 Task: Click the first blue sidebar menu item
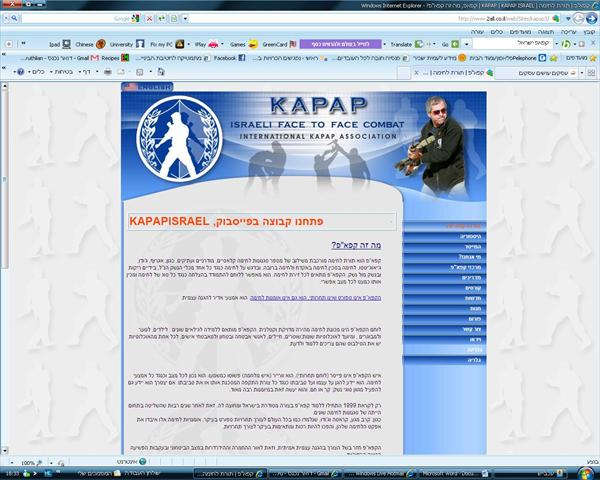(x=444, y=226)
